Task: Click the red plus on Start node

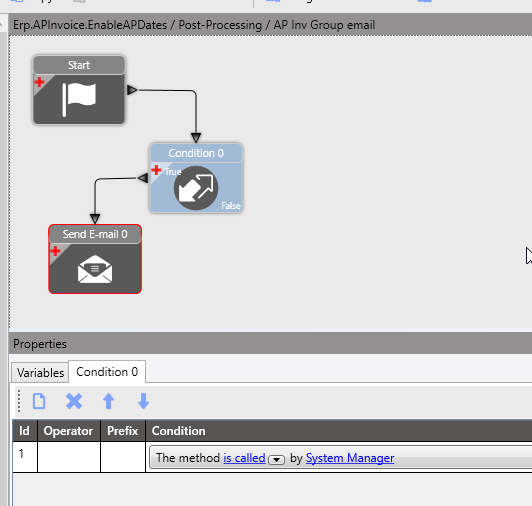Action: point(39,82)
